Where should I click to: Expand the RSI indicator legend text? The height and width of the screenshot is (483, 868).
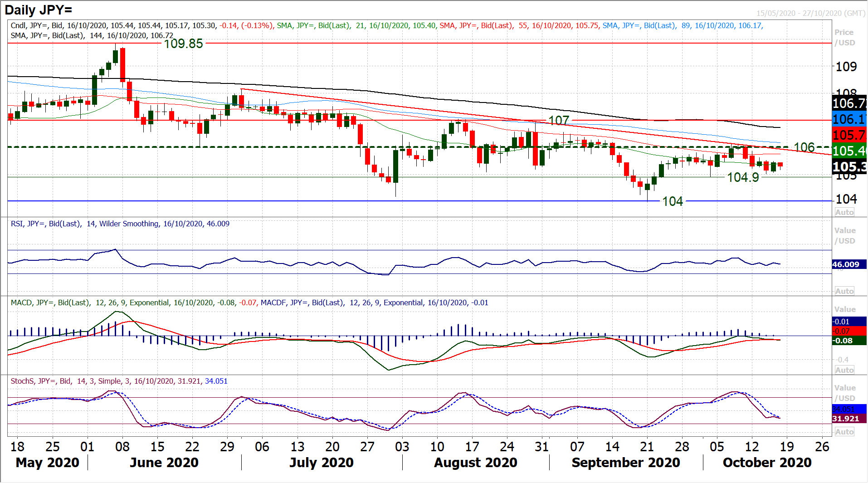click(x=120, y=224)
